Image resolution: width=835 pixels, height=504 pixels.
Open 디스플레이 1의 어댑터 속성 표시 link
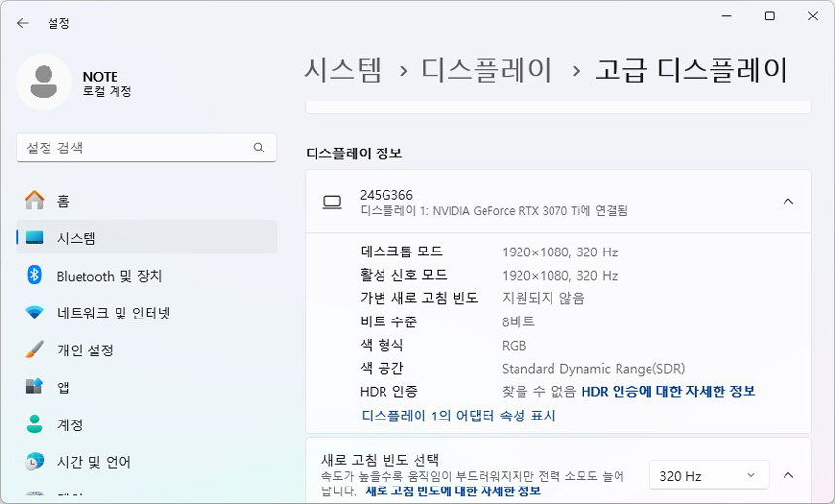[x=458, y=416]
